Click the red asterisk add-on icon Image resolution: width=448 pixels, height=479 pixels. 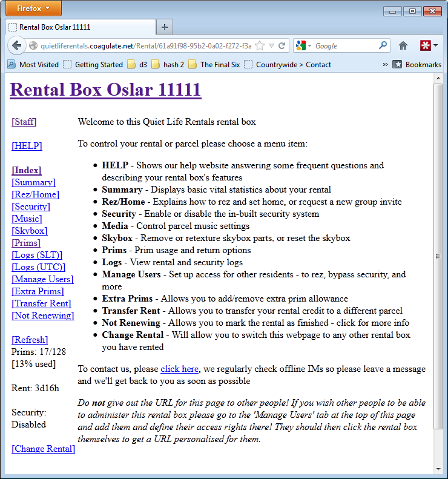click(426, 45)
